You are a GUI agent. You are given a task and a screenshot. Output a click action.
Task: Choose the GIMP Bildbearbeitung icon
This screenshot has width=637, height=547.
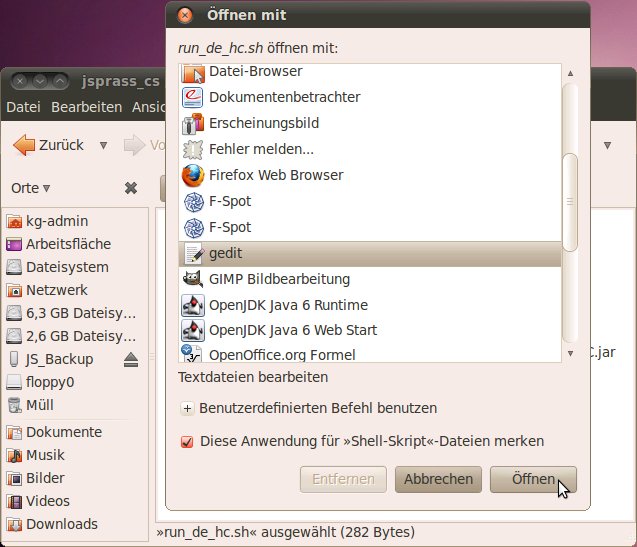193,279
